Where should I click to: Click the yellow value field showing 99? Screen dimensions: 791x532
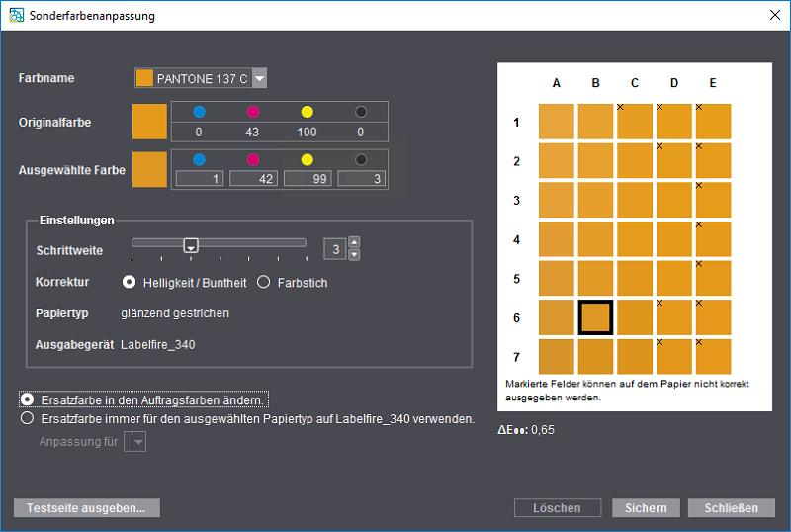308,178
